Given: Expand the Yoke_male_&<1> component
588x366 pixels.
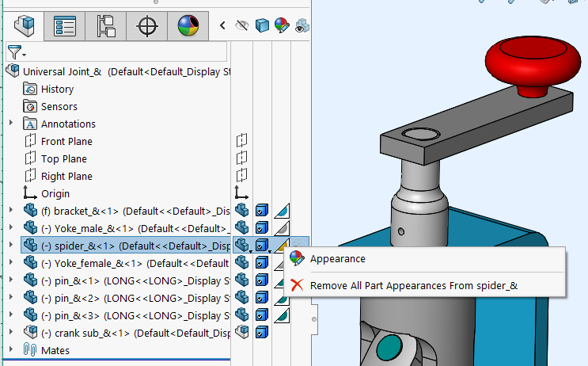Looking at the screenshot, I should (x=11, y=227).
